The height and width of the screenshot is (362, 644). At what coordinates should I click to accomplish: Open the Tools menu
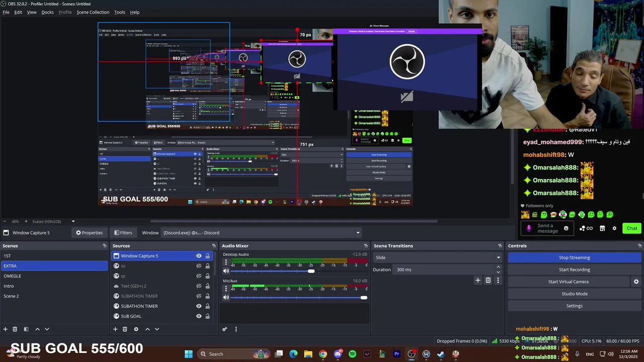(120, 12)
